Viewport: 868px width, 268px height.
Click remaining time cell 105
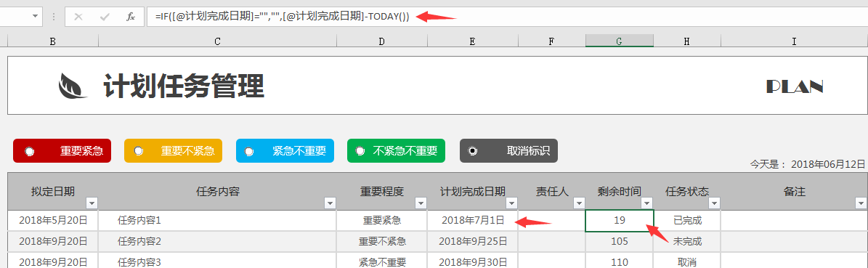click(x=620, y=241)
